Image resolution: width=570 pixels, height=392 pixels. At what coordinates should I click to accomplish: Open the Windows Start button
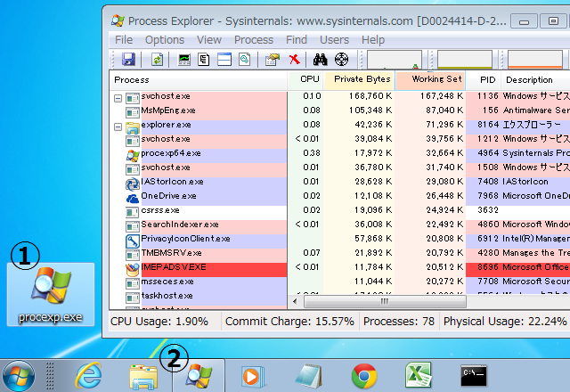19,376
